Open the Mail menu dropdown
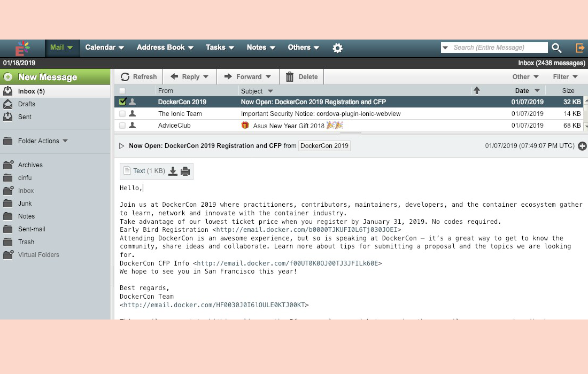Viewport: 588px width, 374px height. (61, 48)
